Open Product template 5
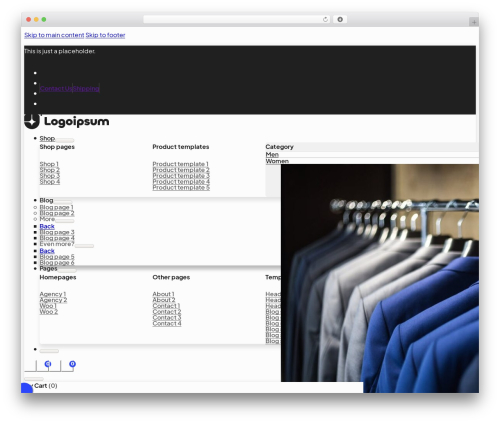 (x=181, y=188)
